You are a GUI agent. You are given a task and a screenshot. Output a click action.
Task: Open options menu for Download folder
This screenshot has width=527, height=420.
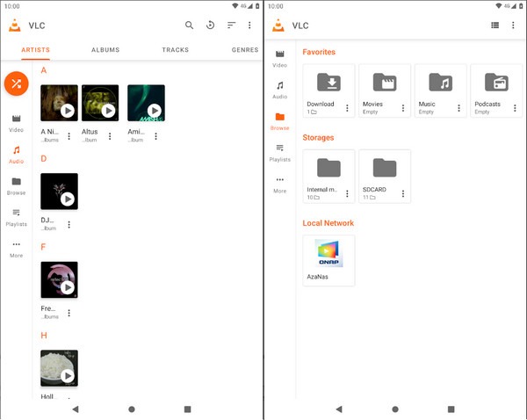347,108
